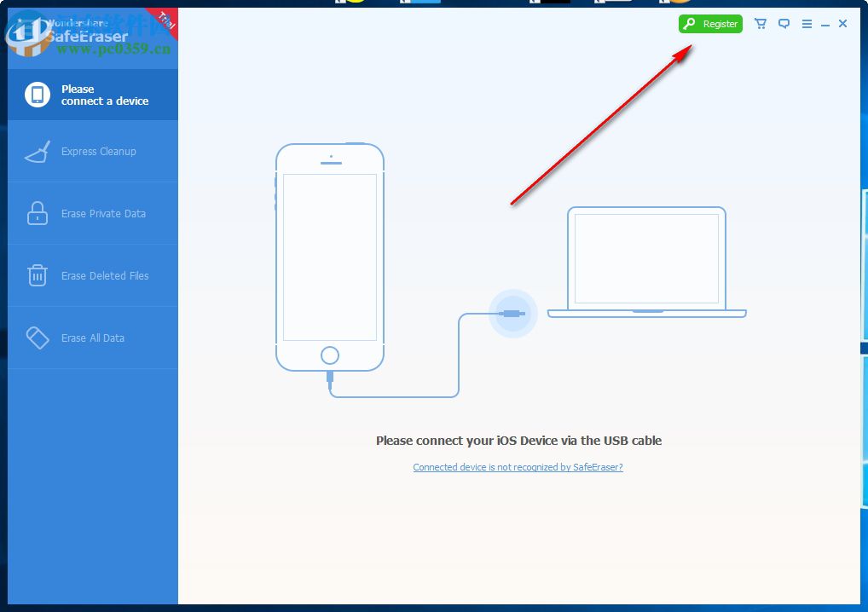
Task: Open the shopping cart to purchase
Action: coord(760,24)
